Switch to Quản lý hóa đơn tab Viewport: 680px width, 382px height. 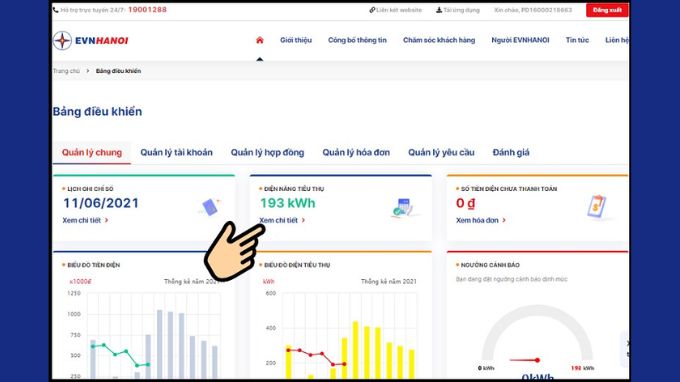[356, 153]
